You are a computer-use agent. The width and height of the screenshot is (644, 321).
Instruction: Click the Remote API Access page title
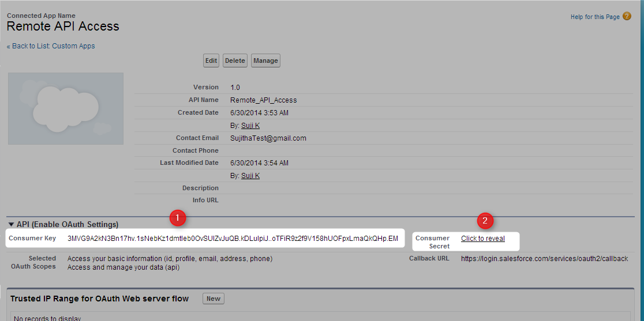tap(63, 27)
